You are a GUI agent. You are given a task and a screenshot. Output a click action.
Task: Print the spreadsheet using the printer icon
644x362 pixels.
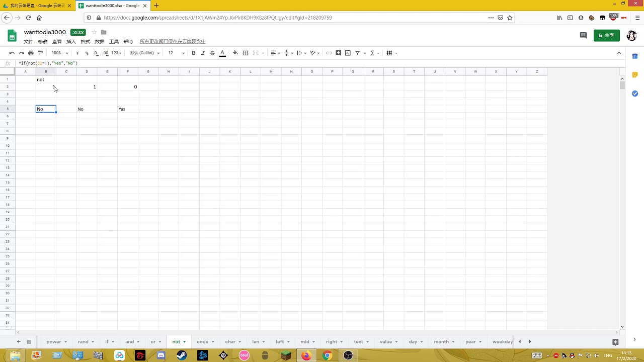tap(31, 53)
